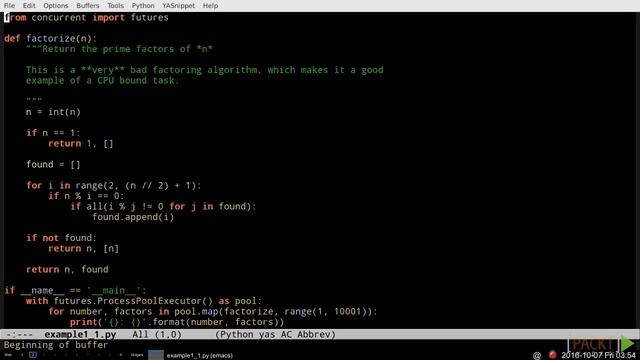Click the 'if all(i % j != 0 for j in found):' line
The image size is (640, 360).
[163, 206]
